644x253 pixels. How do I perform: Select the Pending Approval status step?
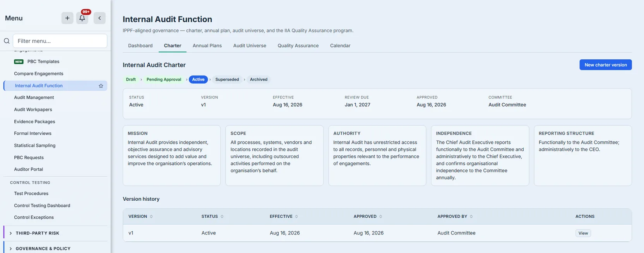pos(164,79)
